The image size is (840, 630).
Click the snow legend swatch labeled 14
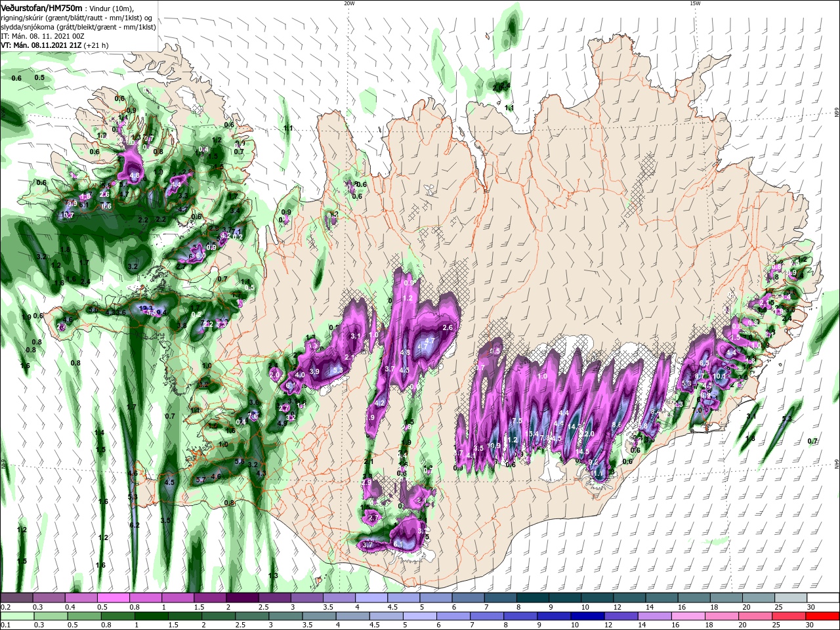coord(661,597)
